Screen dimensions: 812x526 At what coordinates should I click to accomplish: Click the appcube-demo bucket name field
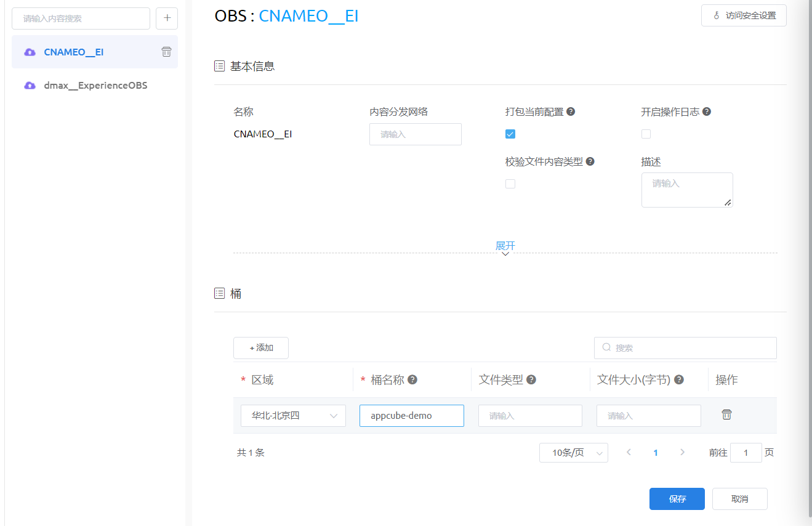pos(412,416)
